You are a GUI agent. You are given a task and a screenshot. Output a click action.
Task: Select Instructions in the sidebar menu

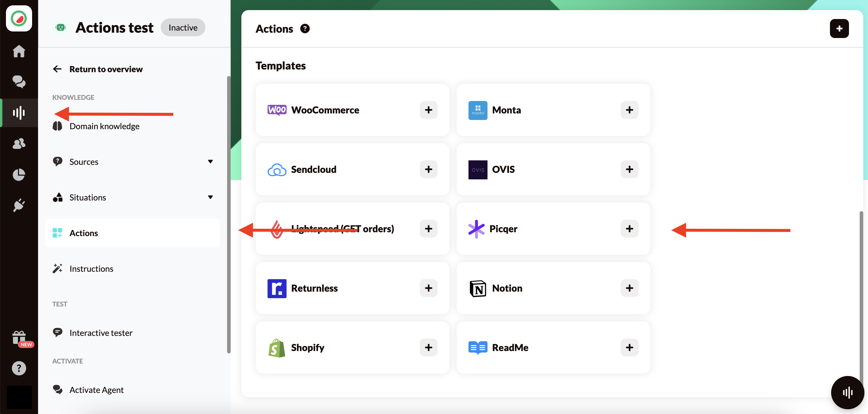91,268
